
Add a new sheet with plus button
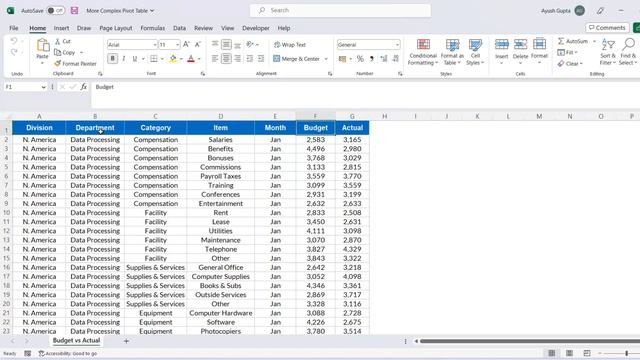126,341
